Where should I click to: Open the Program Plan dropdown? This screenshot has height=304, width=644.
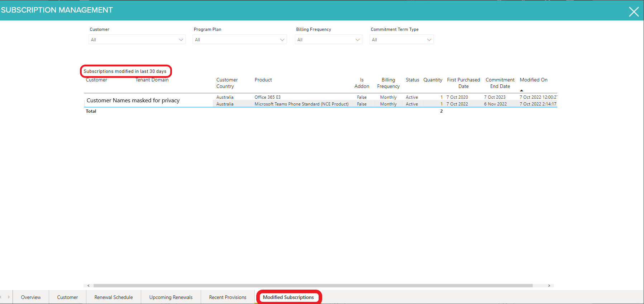[x=239, y=39]
